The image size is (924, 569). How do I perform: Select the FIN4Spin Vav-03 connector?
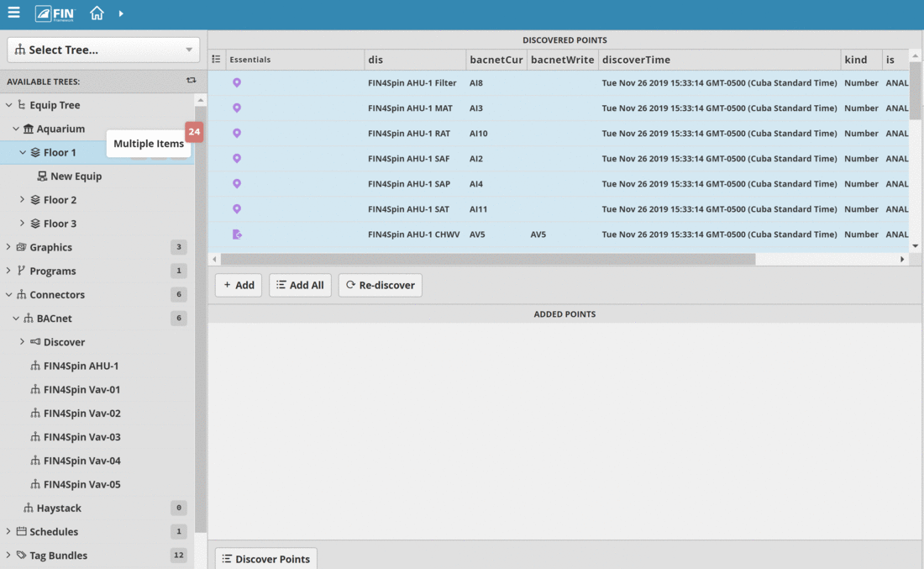click(82, 436)
